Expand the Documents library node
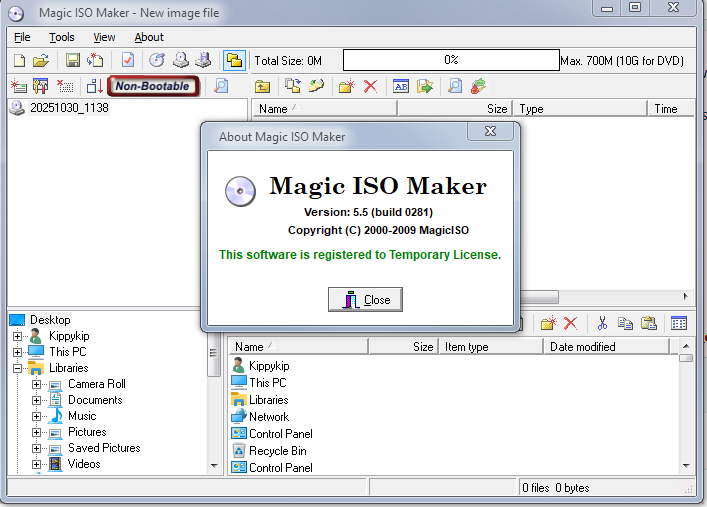 click(x=36, y=400)
